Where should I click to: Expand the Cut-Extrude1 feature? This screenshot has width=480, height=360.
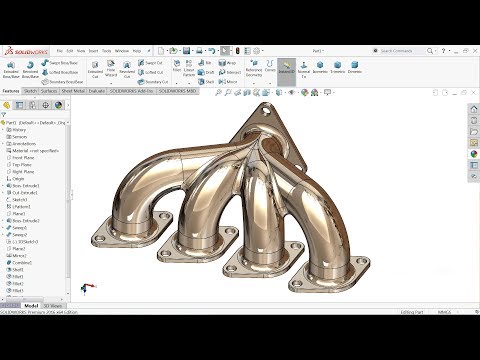[x=3, y=193]
